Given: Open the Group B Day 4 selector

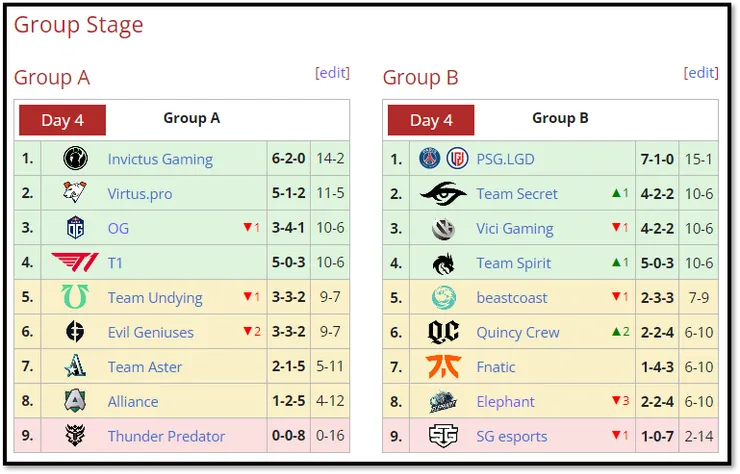Looking at the screenshot, I should (x=431, y=120).
